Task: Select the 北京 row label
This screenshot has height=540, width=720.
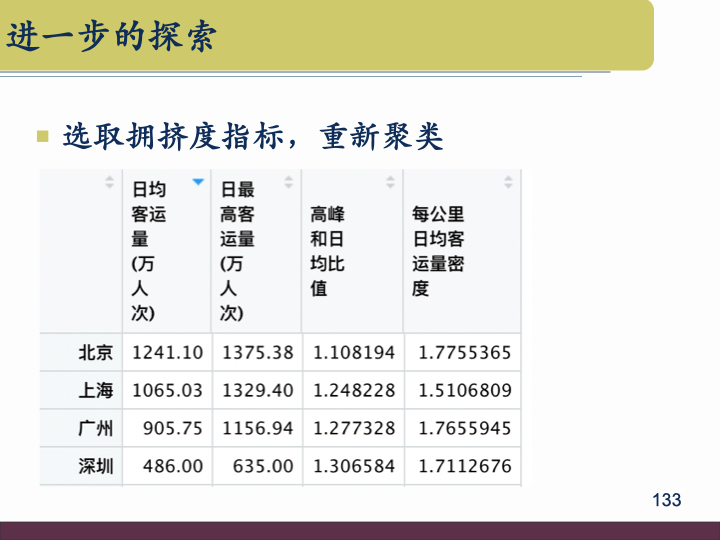Action: click(x=96, y=352)
